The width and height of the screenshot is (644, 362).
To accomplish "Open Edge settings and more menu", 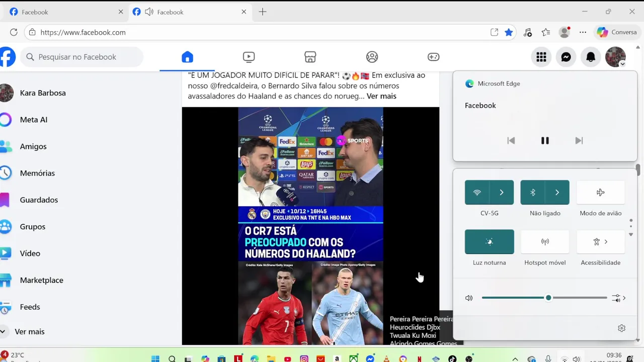I will tap(583, 32).
